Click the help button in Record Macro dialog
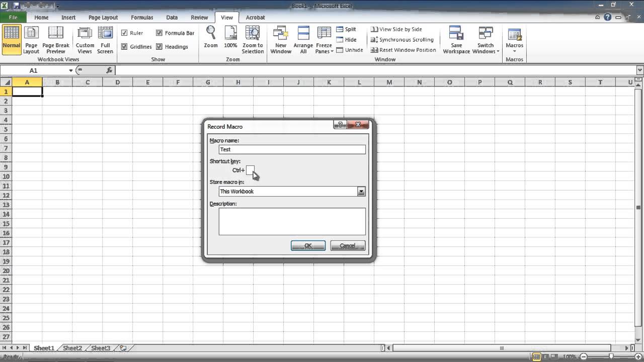 340,125
